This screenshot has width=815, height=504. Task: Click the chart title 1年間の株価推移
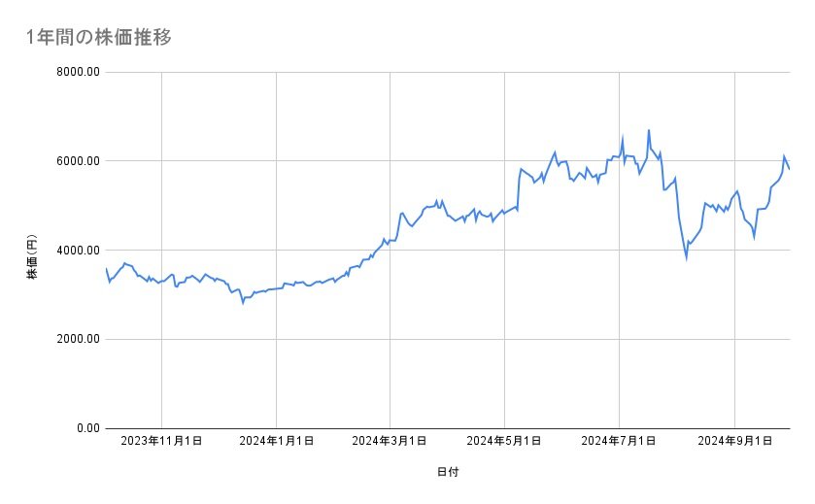coord(100,38)
